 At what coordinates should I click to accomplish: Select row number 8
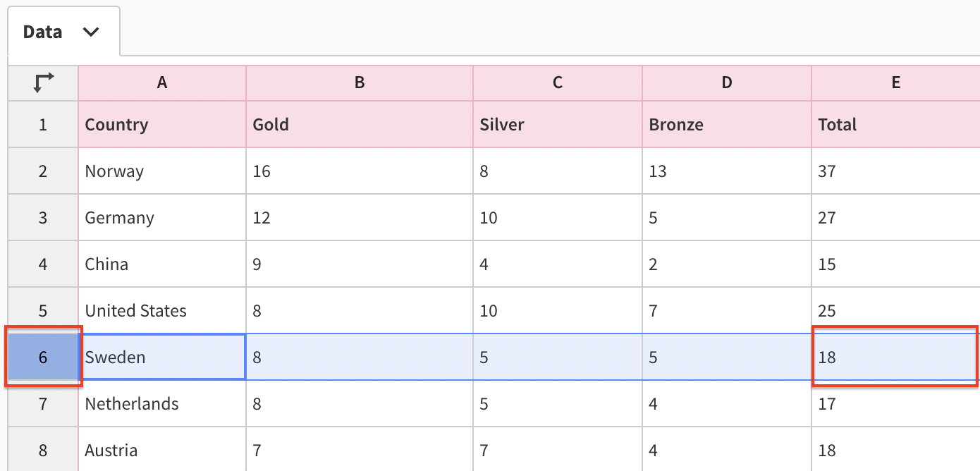[x=42, y=450]
